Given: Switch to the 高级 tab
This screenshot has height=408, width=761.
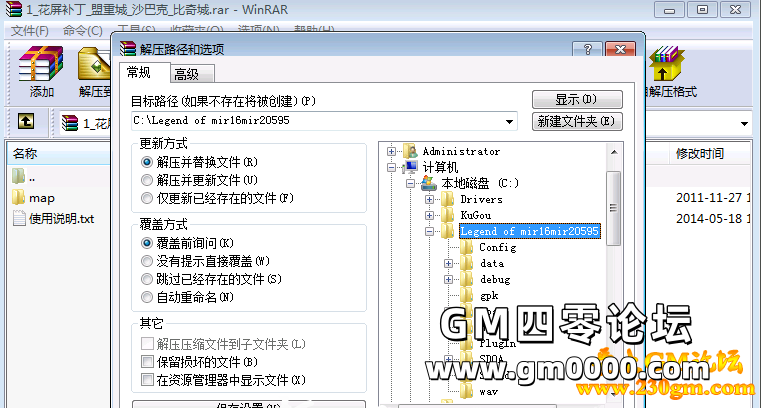Looking at the screenshot, I should click(192, 74).
